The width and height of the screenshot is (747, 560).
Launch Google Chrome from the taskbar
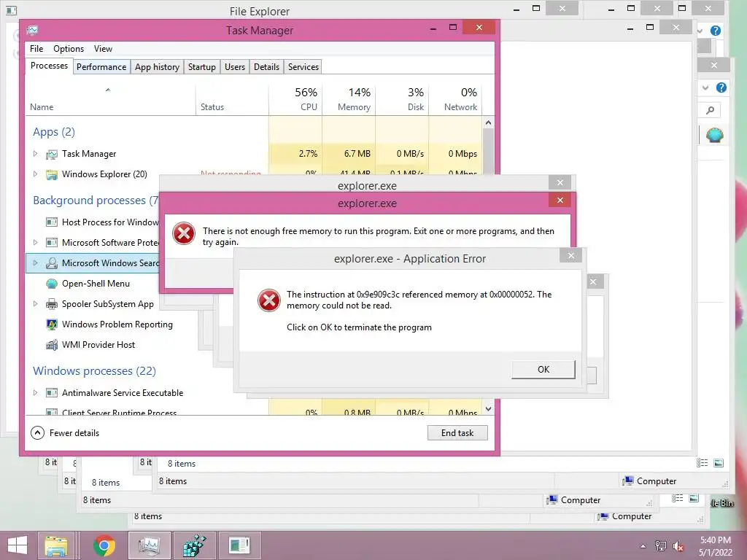[x=104, y=545]
